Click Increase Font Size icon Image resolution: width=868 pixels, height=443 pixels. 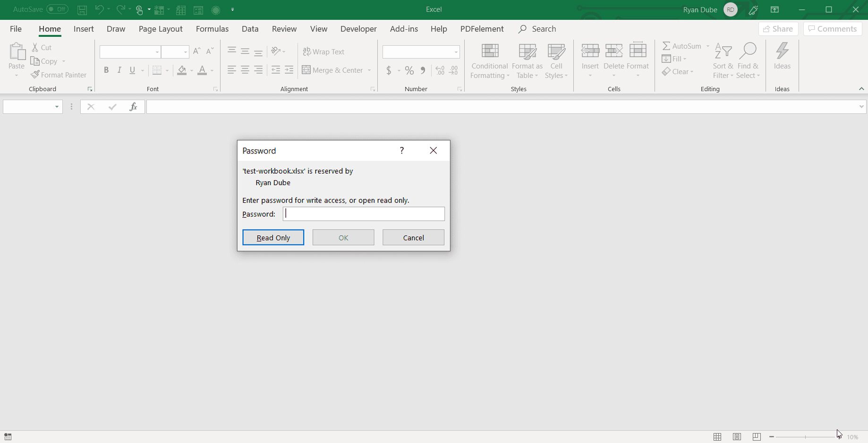(197, 51)
